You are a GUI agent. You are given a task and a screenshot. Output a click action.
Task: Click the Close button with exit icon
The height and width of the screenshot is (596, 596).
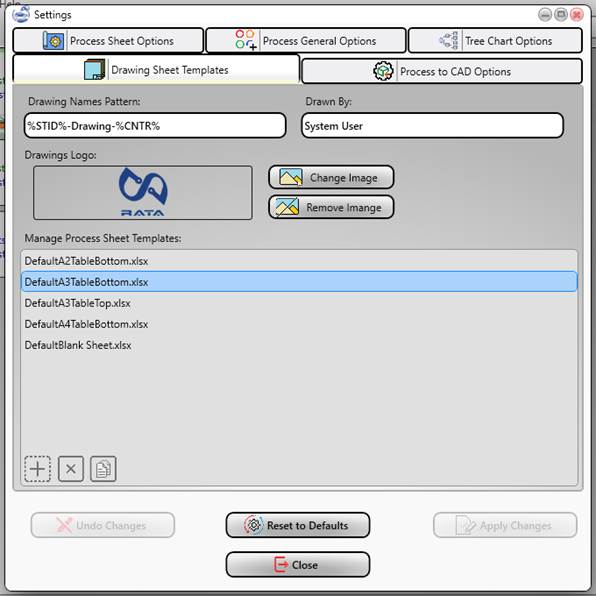tap(298, 564)
